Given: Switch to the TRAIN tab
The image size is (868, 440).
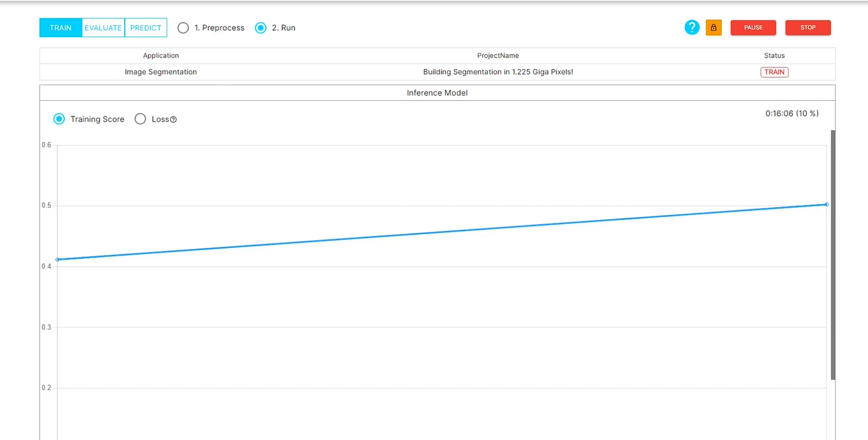Looking at the screenshot, I should 61,28.
